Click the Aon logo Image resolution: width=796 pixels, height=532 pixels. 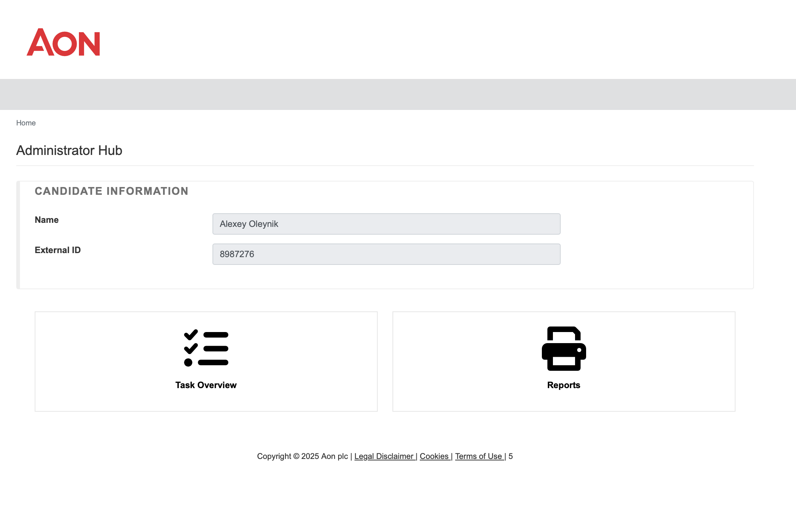point(63,42)
